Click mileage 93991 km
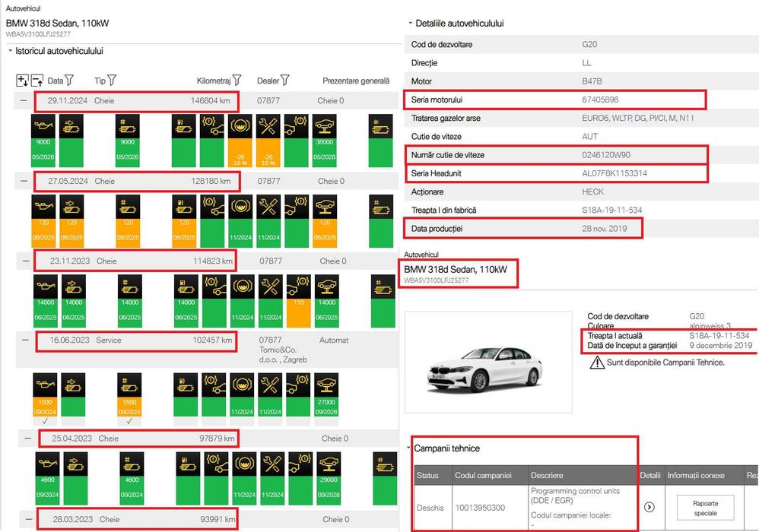 click(218, 519)
